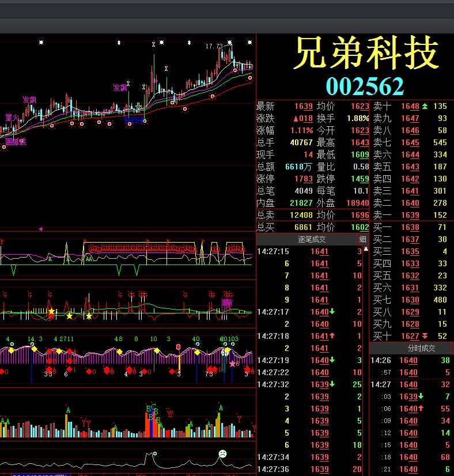Select the 卖十 order row at 1648
Screen dimensions: 454x476
coord(410,106)
